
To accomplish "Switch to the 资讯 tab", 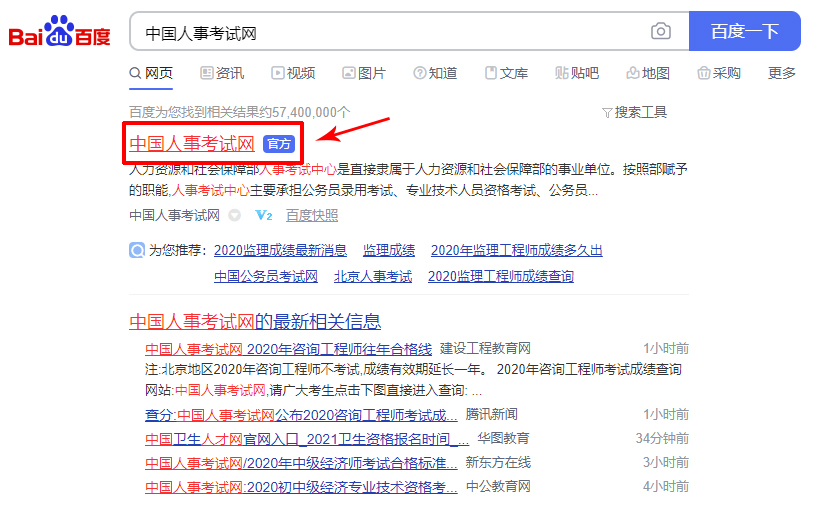I will click(222, 73).
